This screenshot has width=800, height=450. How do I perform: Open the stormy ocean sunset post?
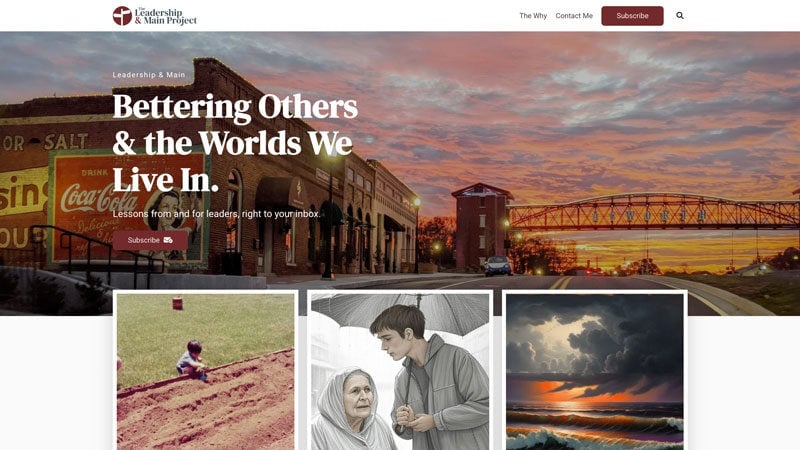pos(594,371)
